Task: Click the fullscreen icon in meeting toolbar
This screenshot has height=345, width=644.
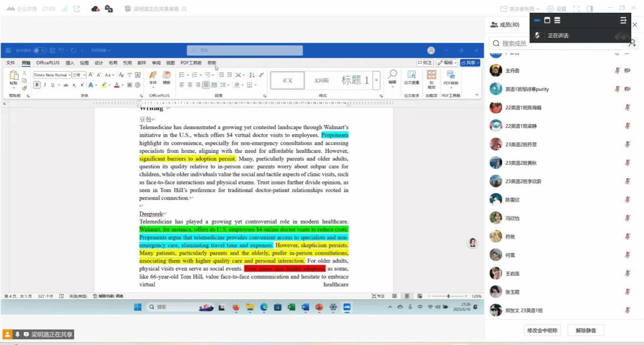Action: pos(576,9)
